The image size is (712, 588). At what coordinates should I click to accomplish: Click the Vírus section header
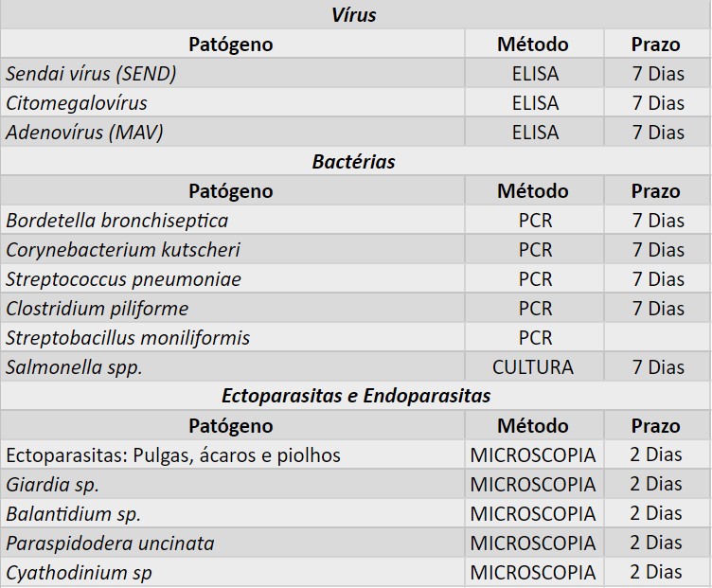point(354,15)
